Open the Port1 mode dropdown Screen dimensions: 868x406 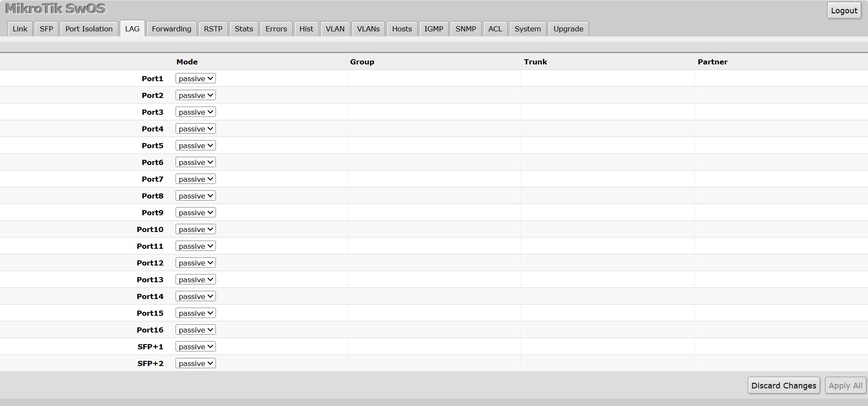click(x=196, y=79)
